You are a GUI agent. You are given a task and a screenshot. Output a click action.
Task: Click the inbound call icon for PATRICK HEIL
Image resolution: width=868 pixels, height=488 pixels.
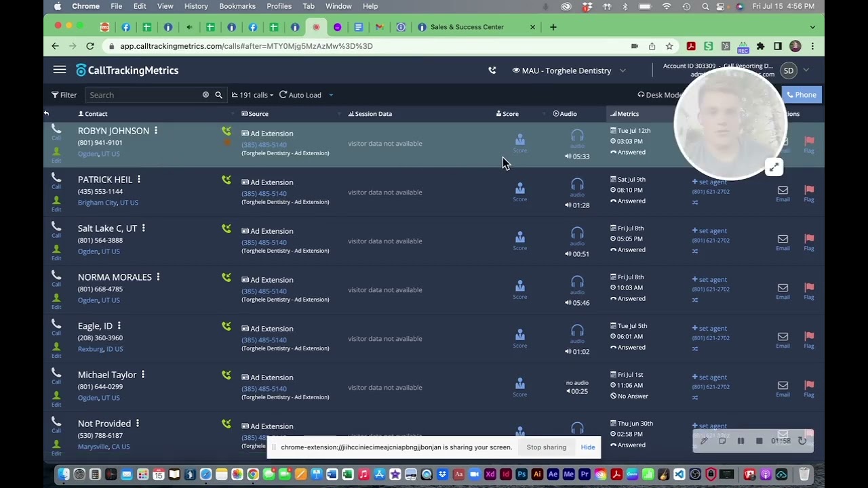pyautogui.click(x=226, y=180)
